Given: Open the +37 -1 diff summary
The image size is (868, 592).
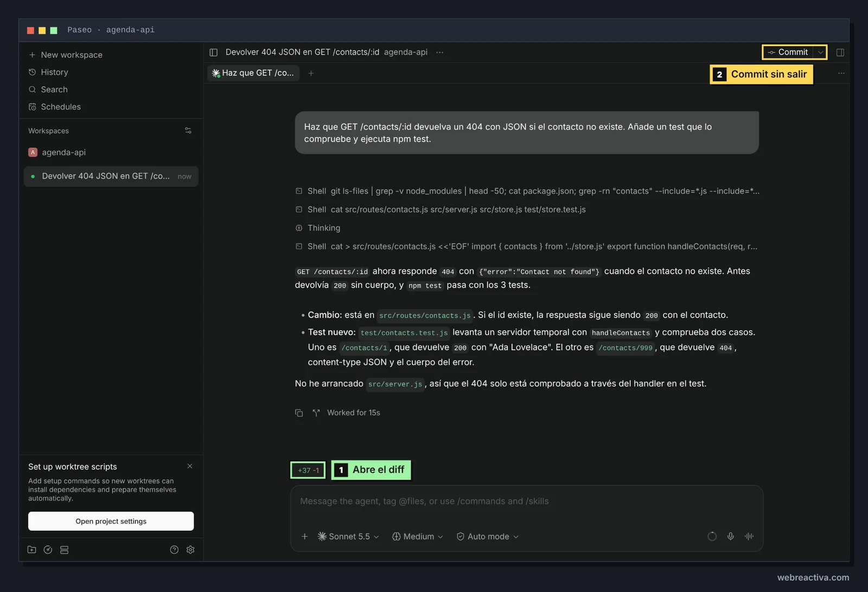Looking at the screenshot, I should click(308, 471).
